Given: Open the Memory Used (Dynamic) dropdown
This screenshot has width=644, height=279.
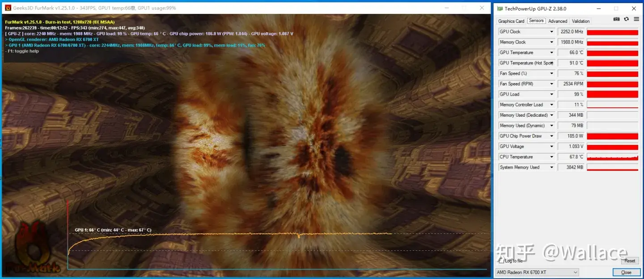Looking at the screenshot, I should coord(551,126).
